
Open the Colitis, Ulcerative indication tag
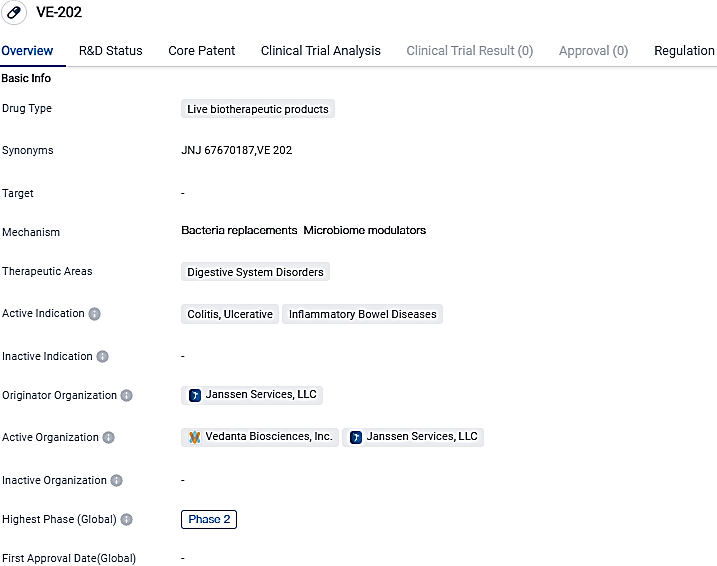(230, 314)
